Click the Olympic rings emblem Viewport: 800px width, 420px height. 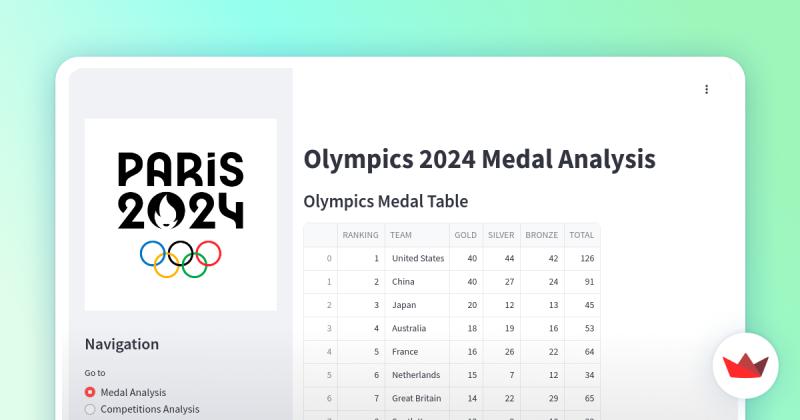click(181, 259)
